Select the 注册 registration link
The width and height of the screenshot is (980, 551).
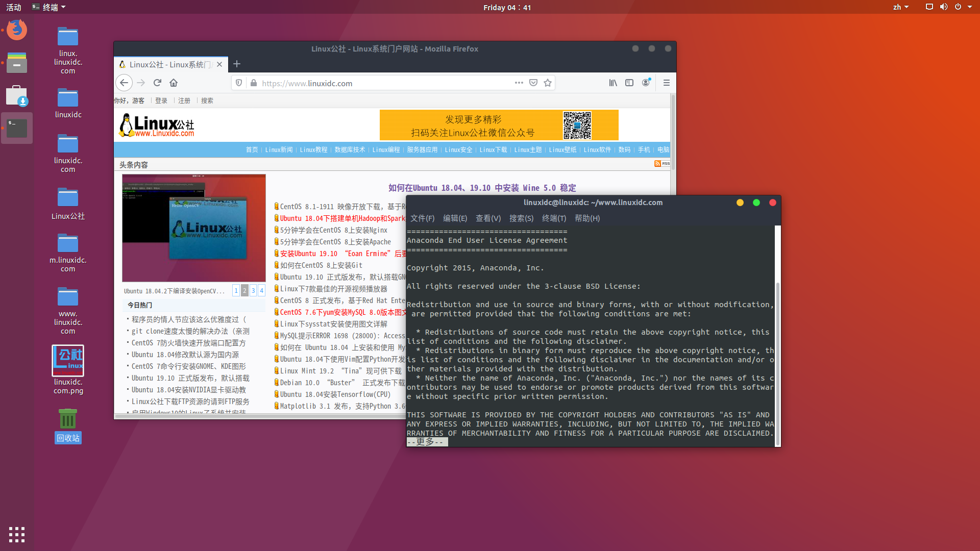(x=184, y=101)
